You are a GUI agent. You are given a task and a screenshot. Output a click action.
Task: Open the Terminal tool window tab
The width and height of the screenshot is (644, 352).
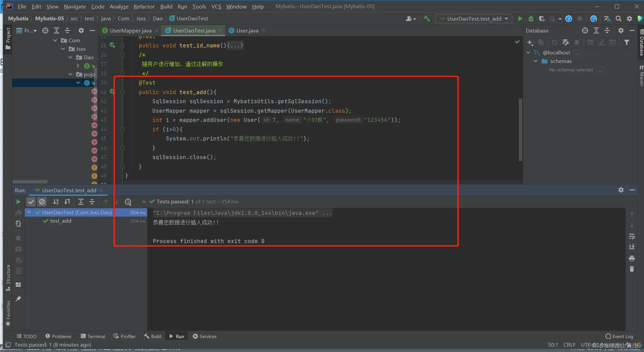(x=93, y=336)
